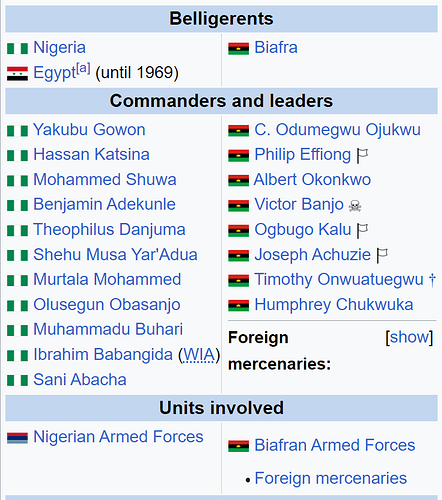Click surrendered white flag icon after Philip Effiong
The height and width of the screenshot is (500, 442).
362,156
